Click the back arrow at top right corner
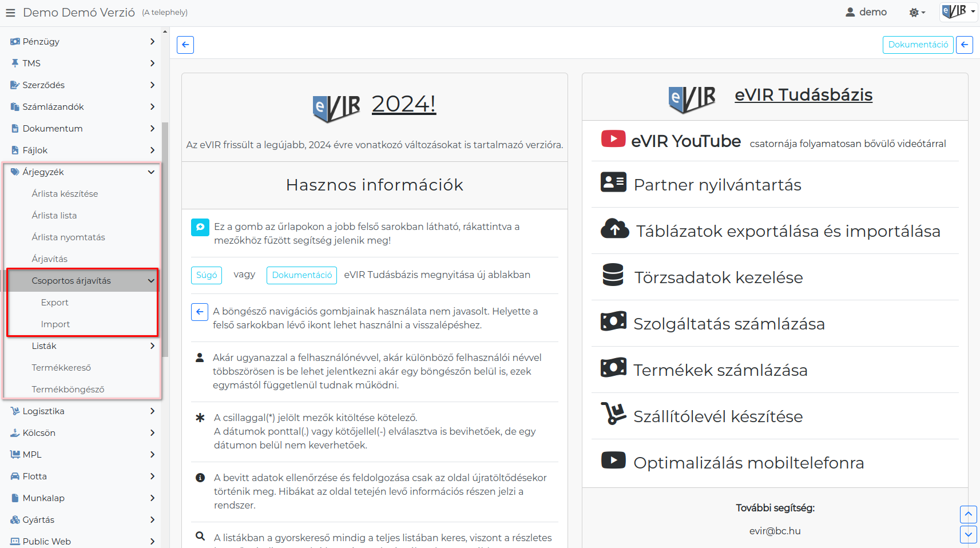The height and width of the screenshot is (548, 980). point(965,45)
